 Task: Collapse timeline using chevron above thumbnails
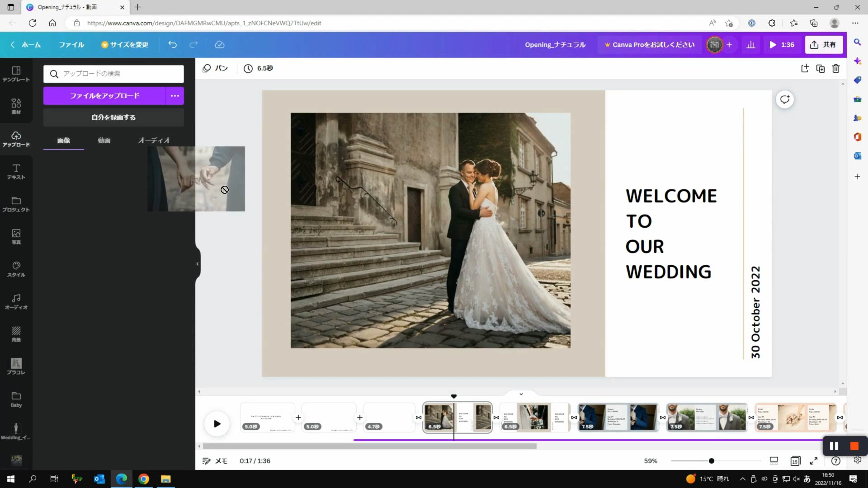521,394
